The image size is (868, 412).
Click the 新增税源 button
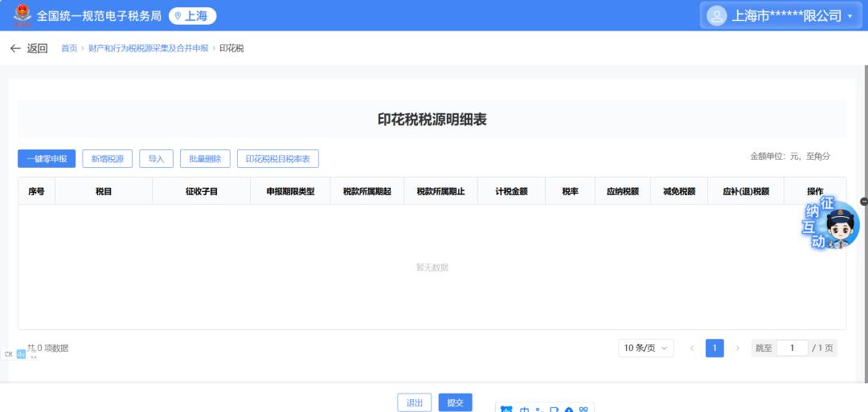[x=107, y=159]
